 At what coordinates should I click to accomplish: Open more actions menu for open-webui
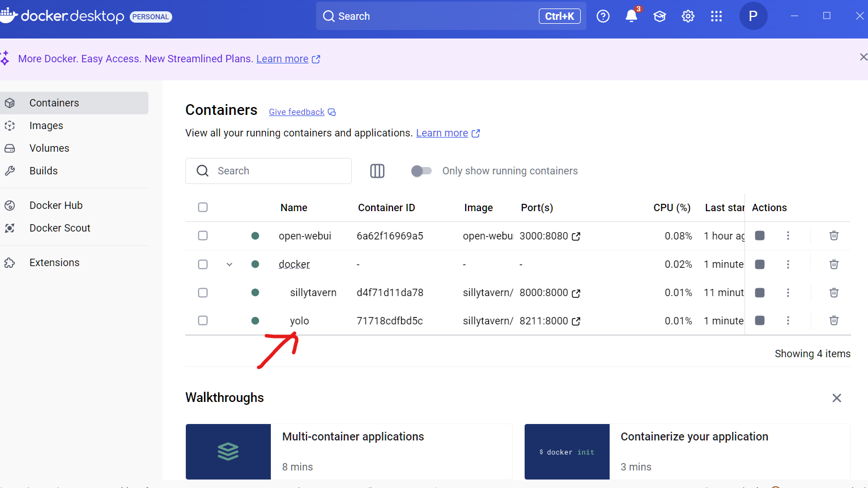[x=788, y=236]
